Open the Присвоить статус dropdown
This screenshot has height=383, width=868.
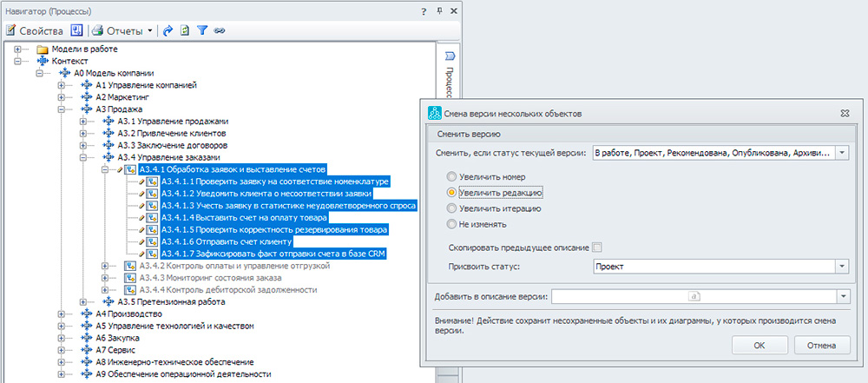point(842,267)
